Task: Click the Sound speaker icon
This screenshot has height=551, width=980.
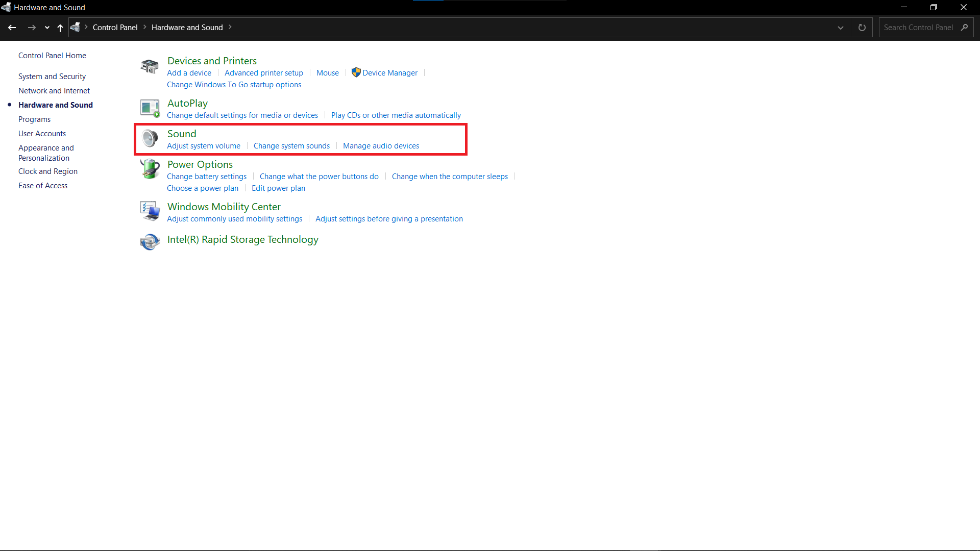Action: click(150, 138)
